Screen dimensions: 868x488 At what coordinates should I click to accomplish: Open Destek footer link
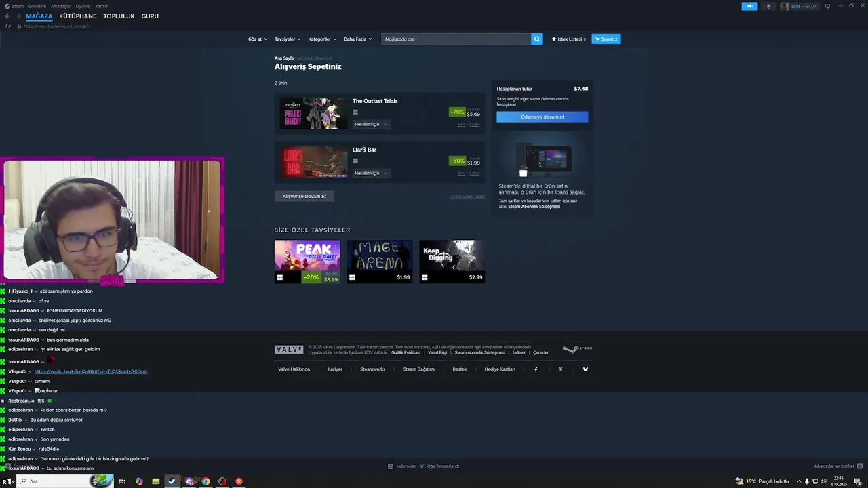(460, 369)
